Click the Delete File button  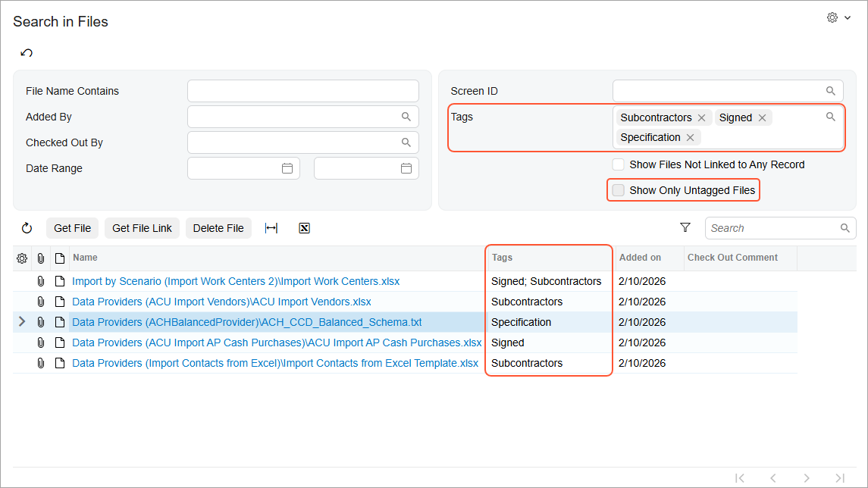click(218, 228)
